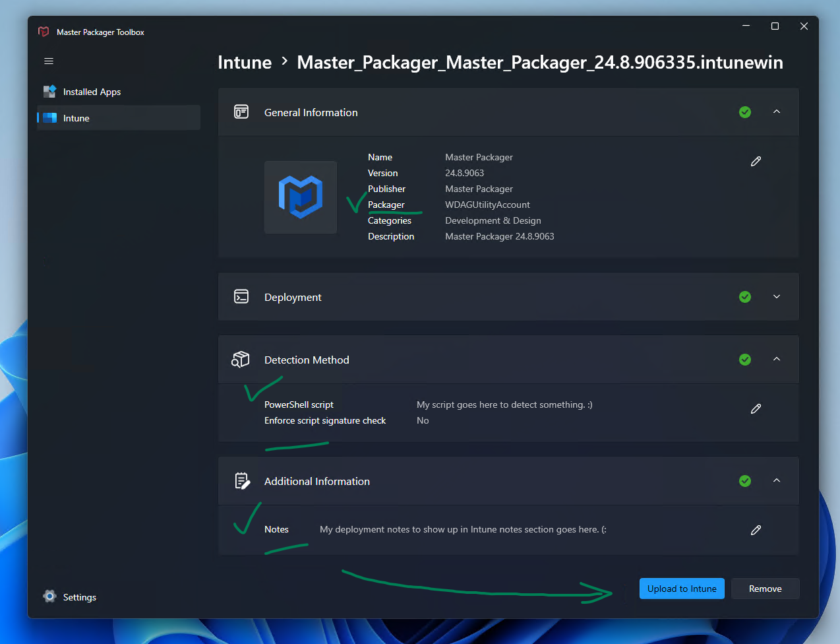Click the 'Packager' field label
The width and height of the screenshot is (840, 644).
pyautogui.click(x=386, y=205)
